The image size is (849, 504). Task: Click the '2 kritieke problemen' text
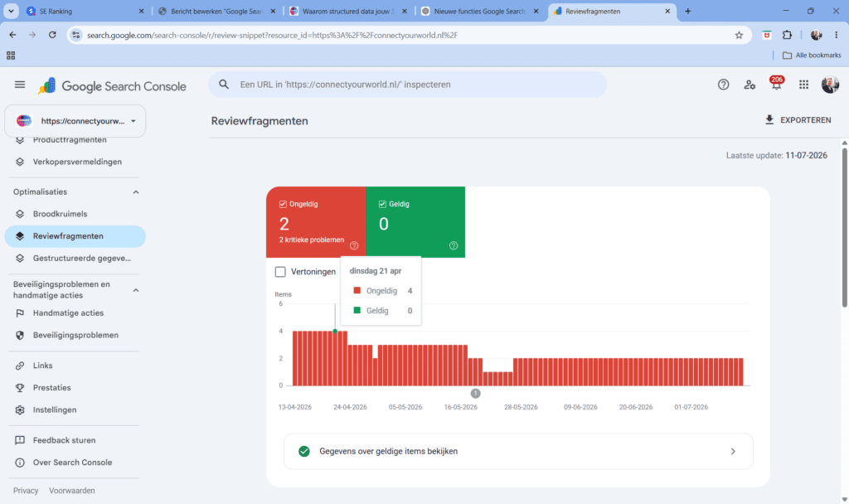[x=312, y=240]
